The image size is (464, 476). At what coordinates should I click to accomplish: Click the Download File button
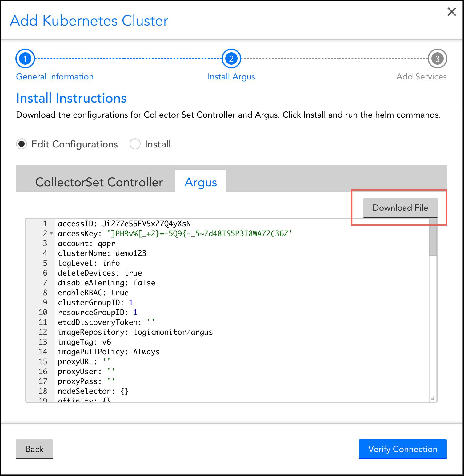[400, 208]
